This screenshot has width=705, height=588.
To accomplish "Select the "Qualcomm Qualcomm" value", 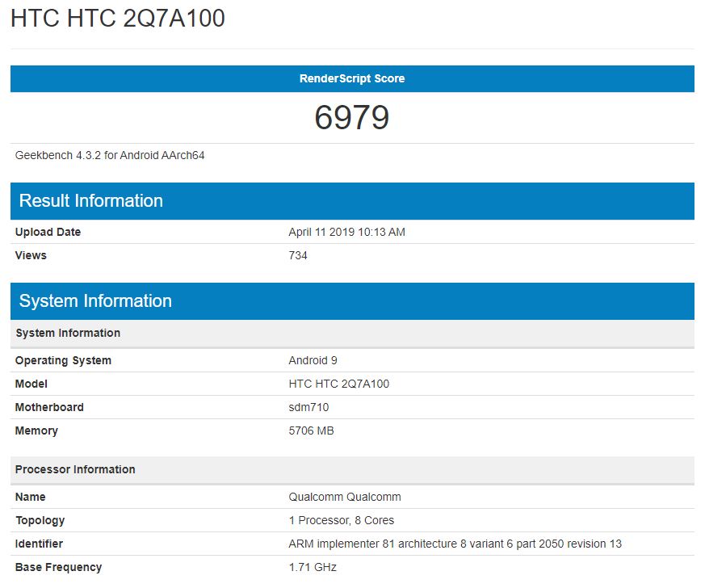I will click(345, 497).
